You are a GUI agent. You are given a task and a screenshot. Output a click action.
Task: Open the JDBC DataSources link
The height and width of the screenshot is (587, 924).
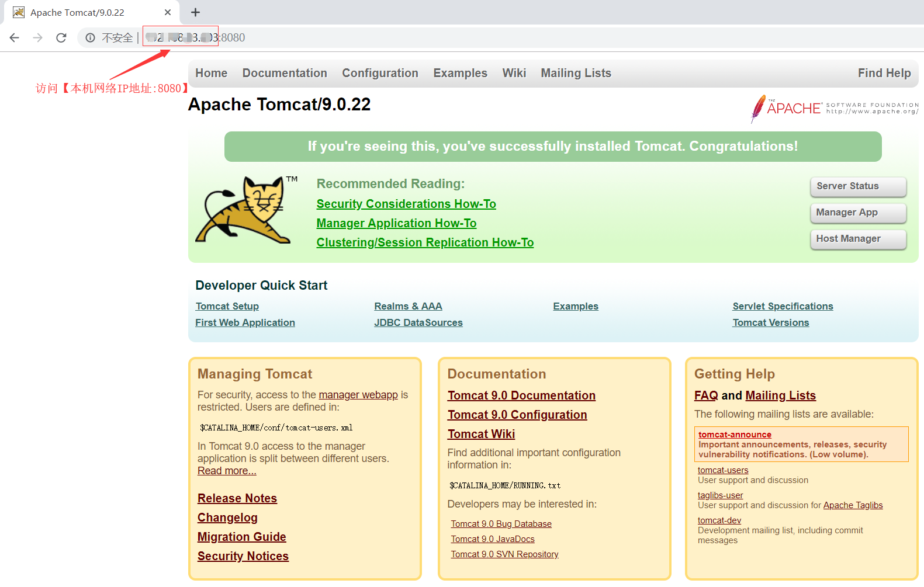(418, 322)
